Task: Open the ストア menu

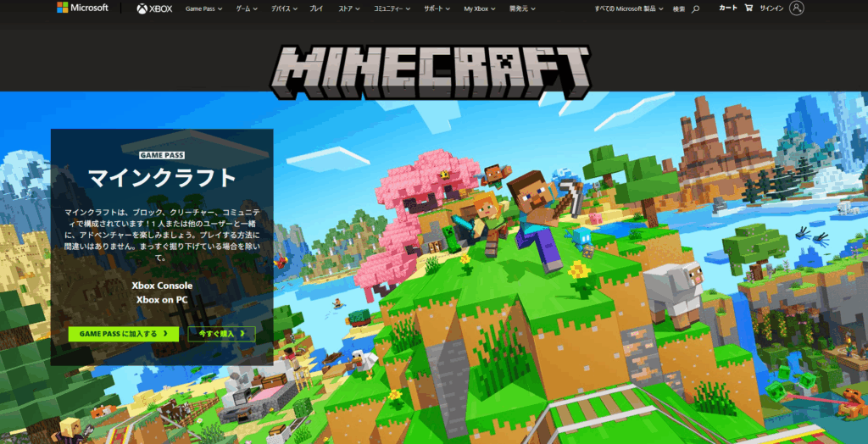Action: (x=350, y=8)
